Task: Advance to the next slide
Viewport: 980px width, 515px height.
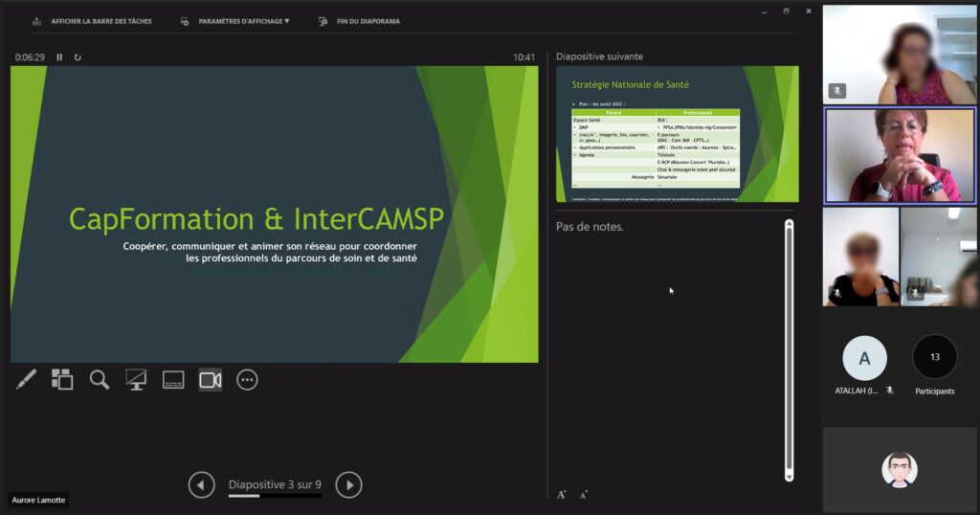Action: tap(348, 485)
